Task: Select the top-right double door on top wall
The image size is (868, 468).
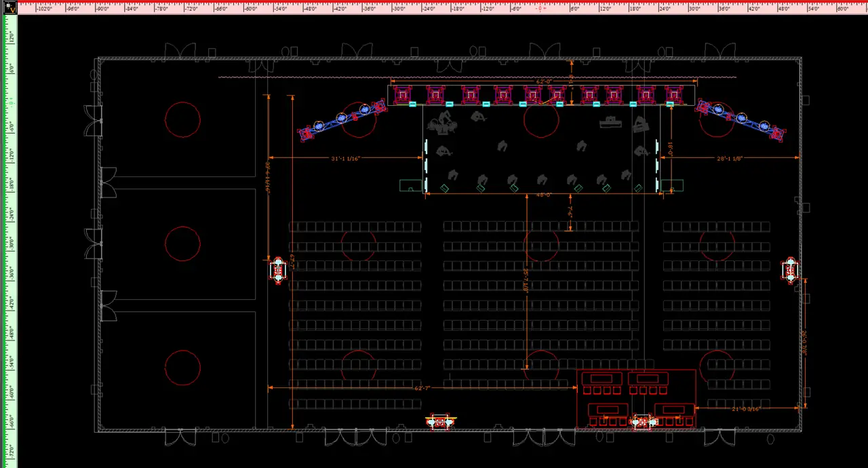Action: (720, 51)
